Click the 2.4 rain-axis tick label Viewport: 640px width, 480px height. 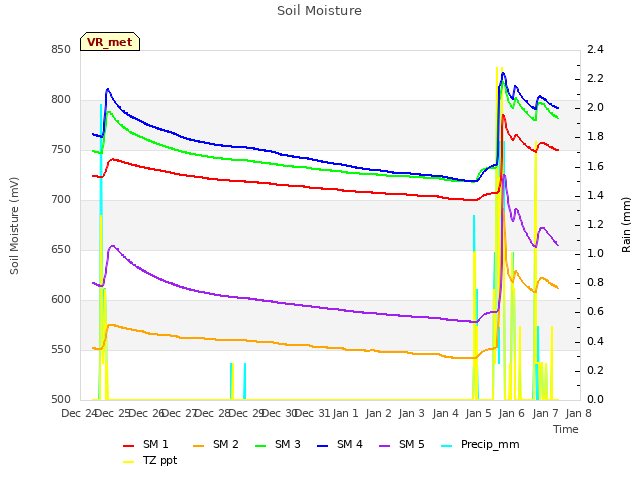point(595,50)
